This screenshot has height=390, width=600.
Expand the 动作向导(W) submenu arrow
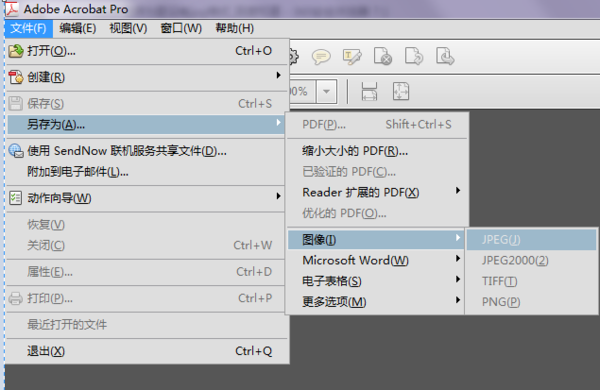coord(279,196)
